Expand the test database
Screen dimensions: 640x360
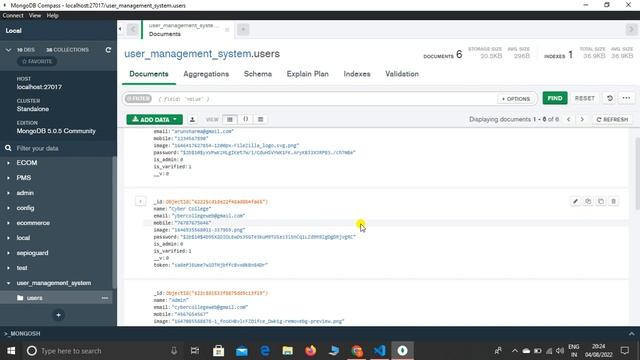[8, 268]
